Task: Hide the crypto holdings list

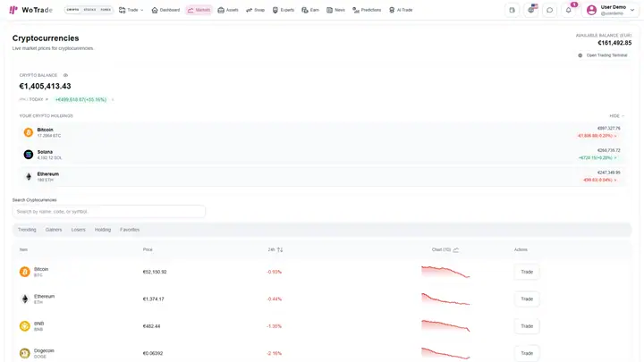Action: [x=616, y=115]
